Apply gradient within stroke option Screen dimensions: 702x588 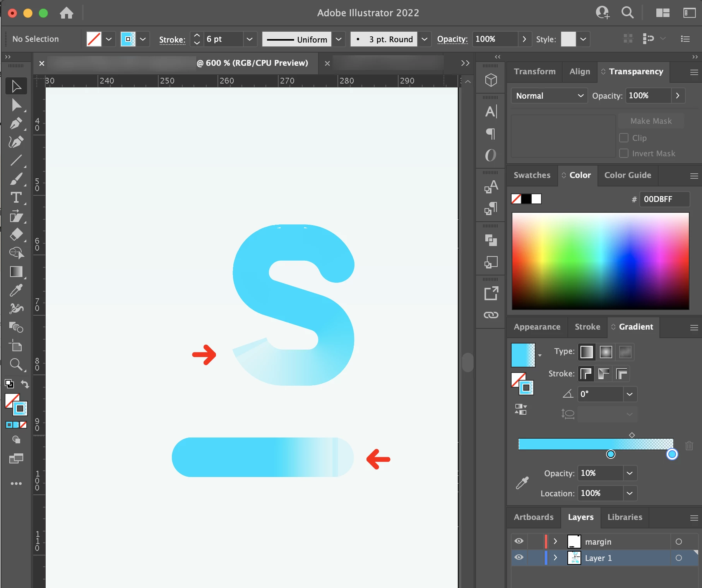pyautogui.click(x=586, y=374)
